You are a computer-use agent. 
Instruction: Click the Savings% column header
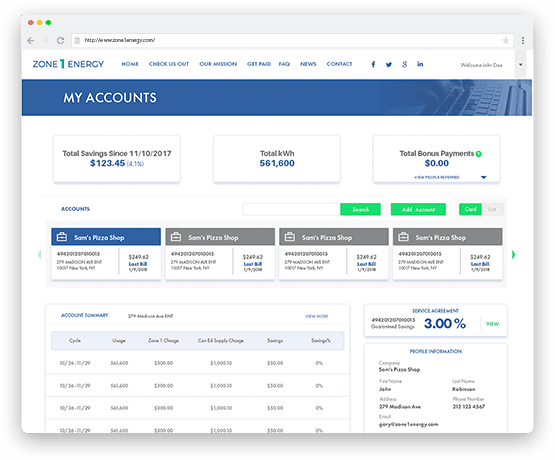coord(321,341)
